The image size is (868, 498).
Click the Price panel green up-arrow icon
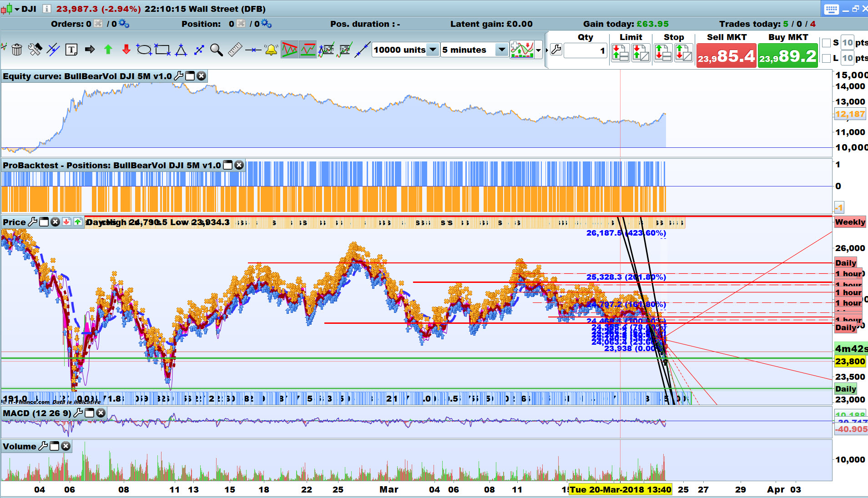pos(78,222)
